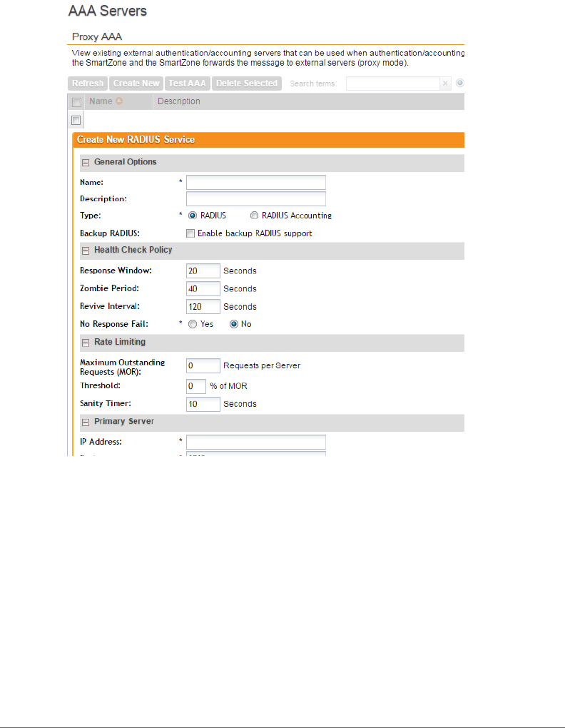Click the Create New button
This screenshot has height=728, width=565.
click(x=136, y=84)
